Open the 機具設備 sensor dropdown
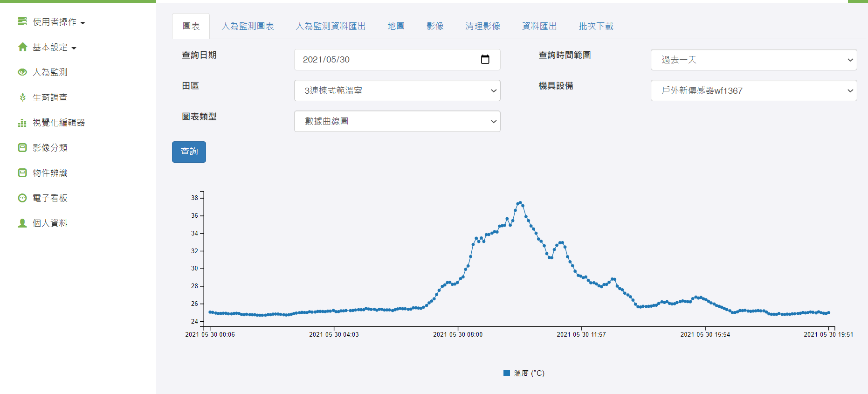 point(753,90)
